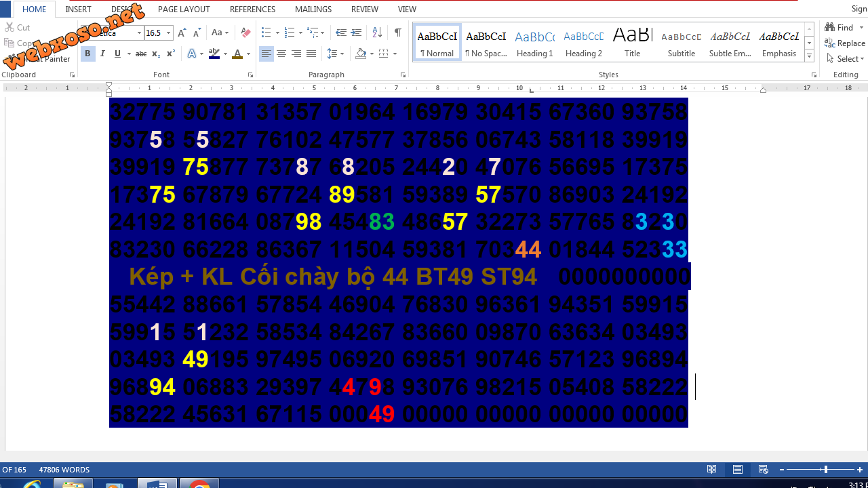Center the paragraph text

(281, 54)
